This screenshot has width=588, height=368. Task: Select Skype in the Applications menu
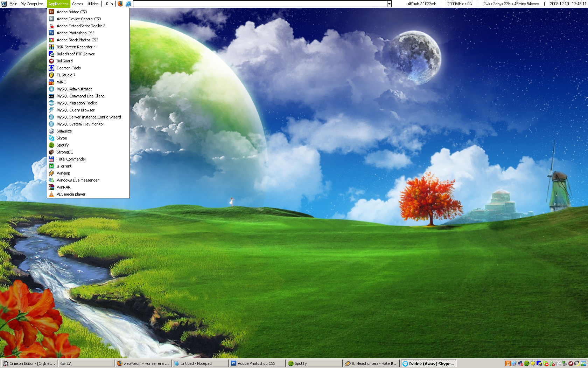point(89,138)
